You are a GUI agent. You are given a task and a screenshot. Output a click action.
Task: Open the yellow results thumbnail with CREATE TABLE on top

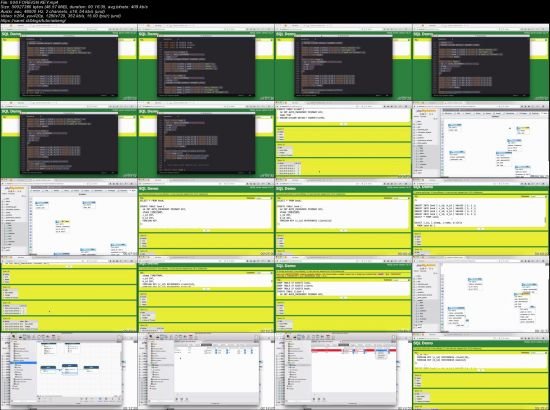click(343, 139)
